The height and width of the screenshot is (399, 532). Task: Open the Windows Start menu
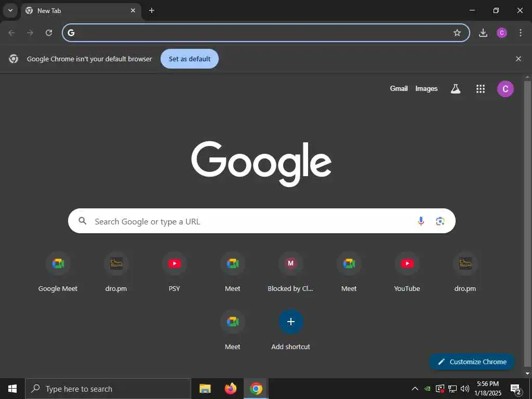(12, 389)
